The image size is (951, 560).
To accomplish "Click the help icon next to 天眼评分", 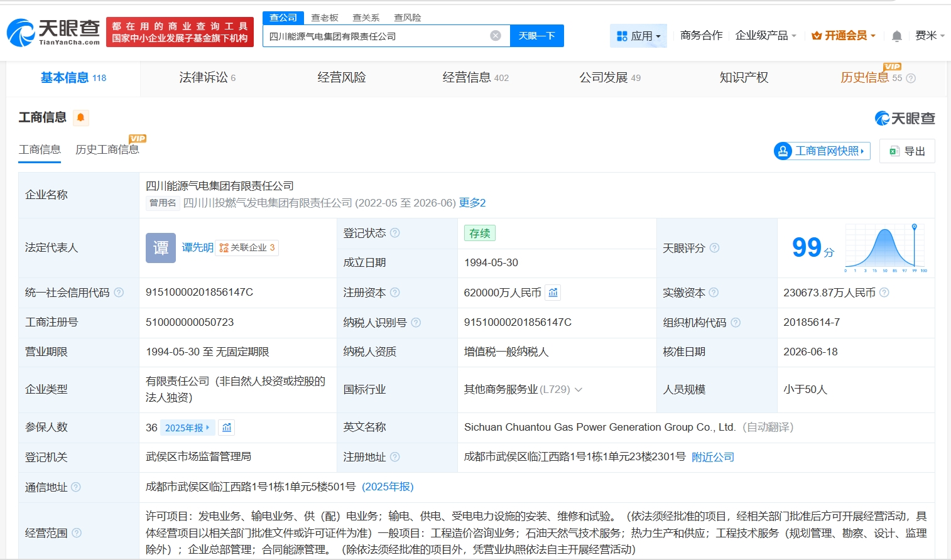I will (x=714, y=248).
